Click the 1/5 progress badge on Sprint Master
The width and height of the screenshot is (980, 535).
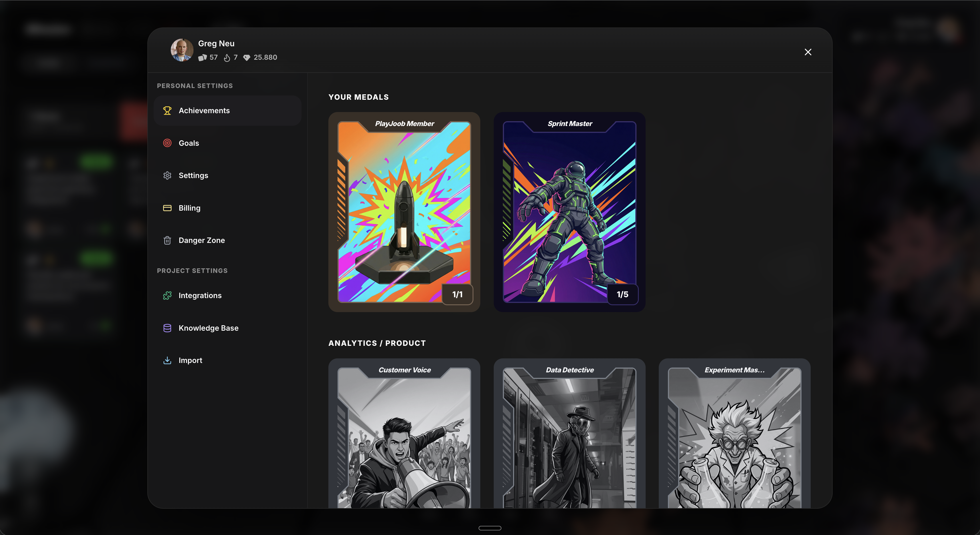622,294
